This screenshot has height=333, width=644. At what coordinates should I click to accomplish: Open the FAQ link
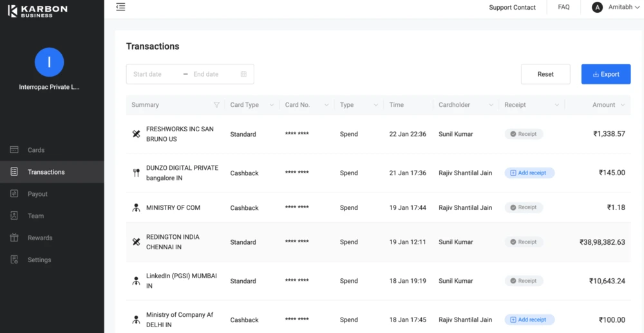coord(563,7)
